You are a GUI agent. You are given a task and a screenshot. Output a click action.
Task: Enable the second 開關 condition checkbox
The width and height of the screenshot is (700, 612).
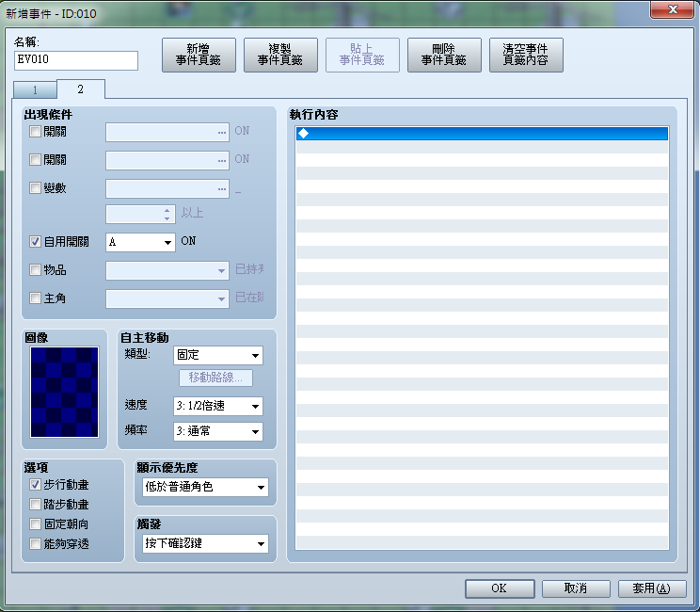35,159
